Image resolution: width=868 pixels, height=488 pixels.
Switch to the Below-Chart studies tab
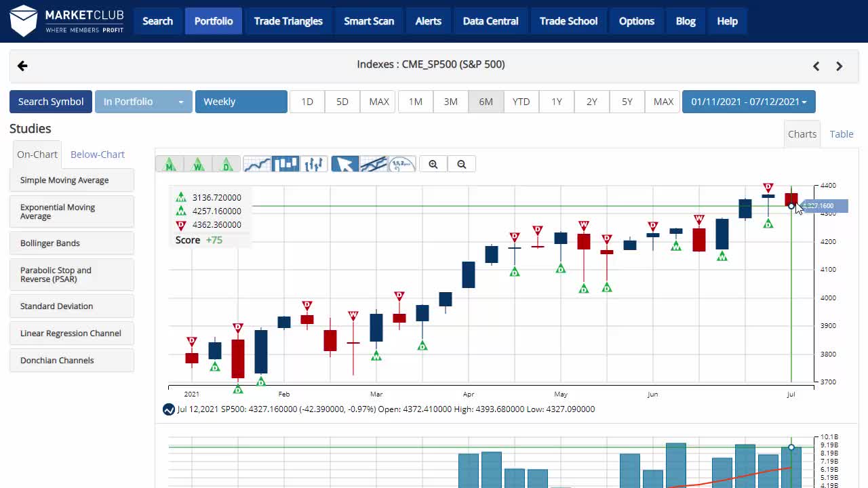point(98,155)
